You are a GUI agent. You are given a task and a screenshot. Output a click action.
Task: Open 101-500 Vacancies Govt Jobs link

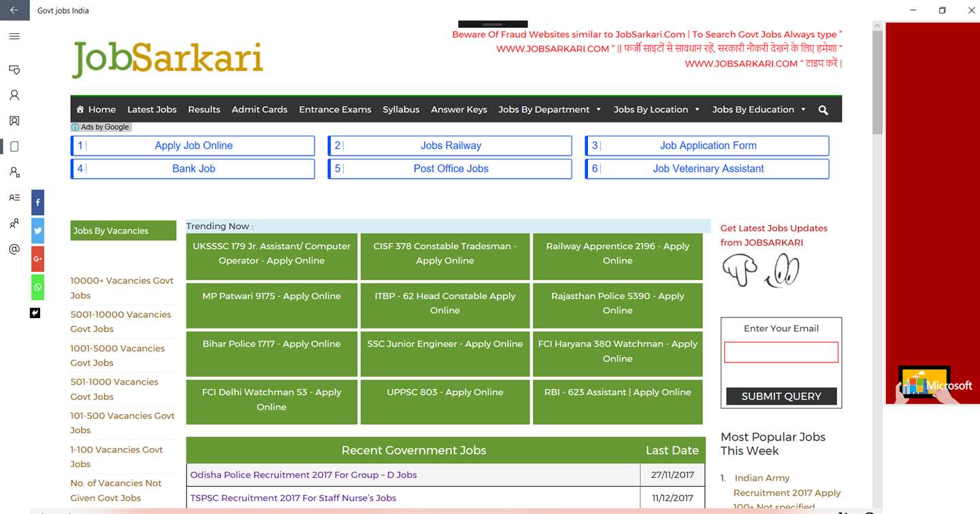122,423
